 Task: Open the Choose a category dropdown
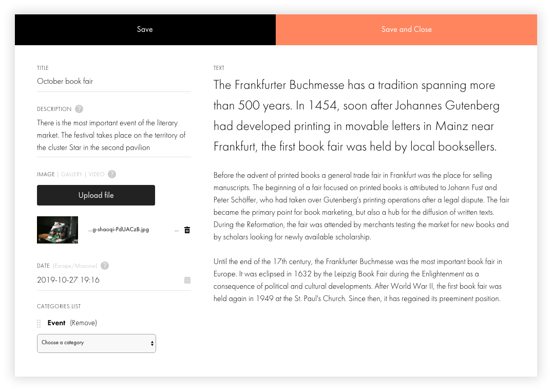click(x=97, y=343)
